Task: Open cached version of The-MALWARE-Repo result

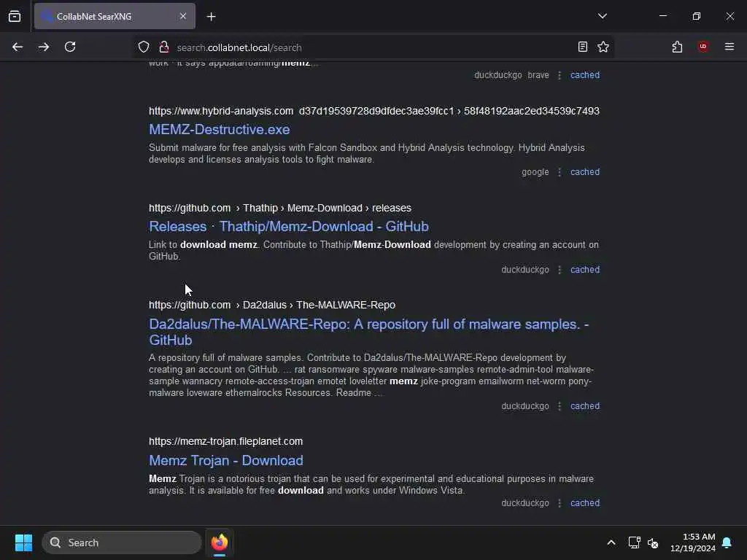Action: [585, 406]
